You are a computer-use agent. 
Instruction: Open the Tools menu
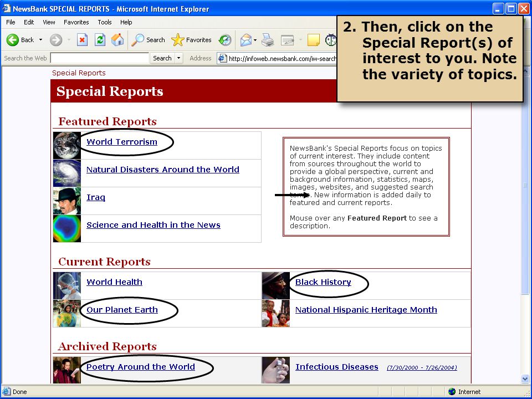105,22
